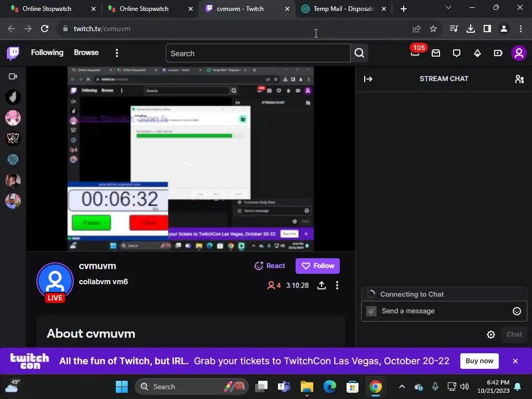
Task: Open Chrome downloads
Action: [x=470, y=29]
